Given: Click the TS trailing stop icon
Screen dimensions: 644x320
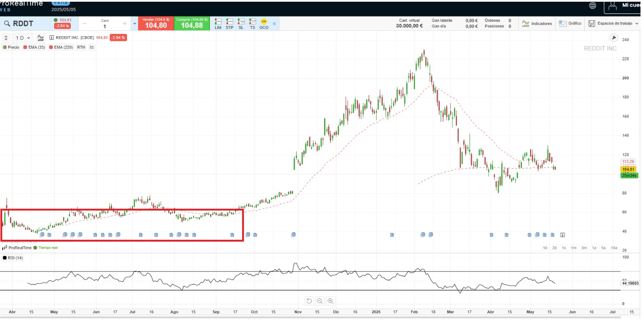Looking at the screenshot, I should 252,23.
